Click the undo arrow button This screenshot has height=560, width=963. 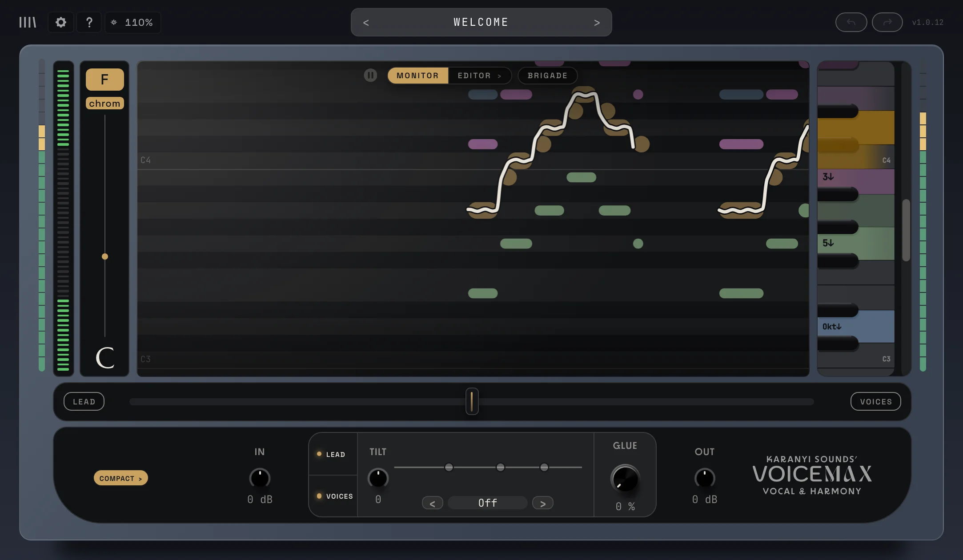point(851,22)
